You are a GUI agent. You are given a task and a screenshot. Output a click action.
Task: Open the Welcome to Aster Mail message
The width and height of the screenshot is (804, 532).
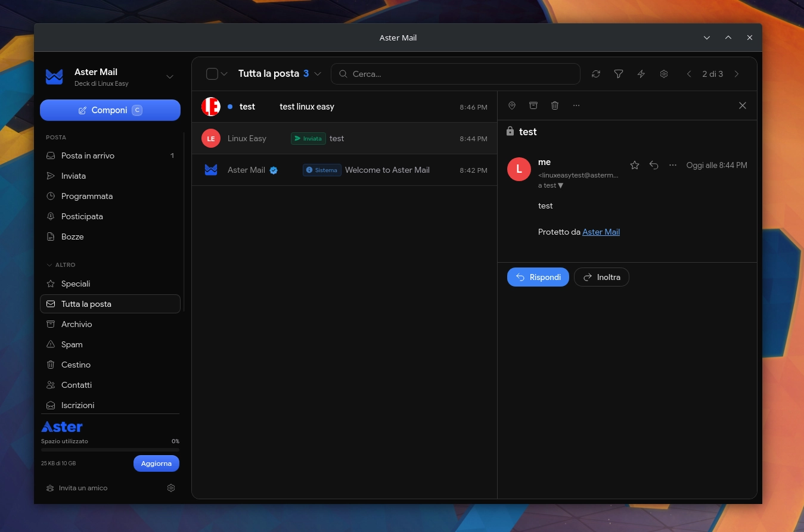click(344, 170)
